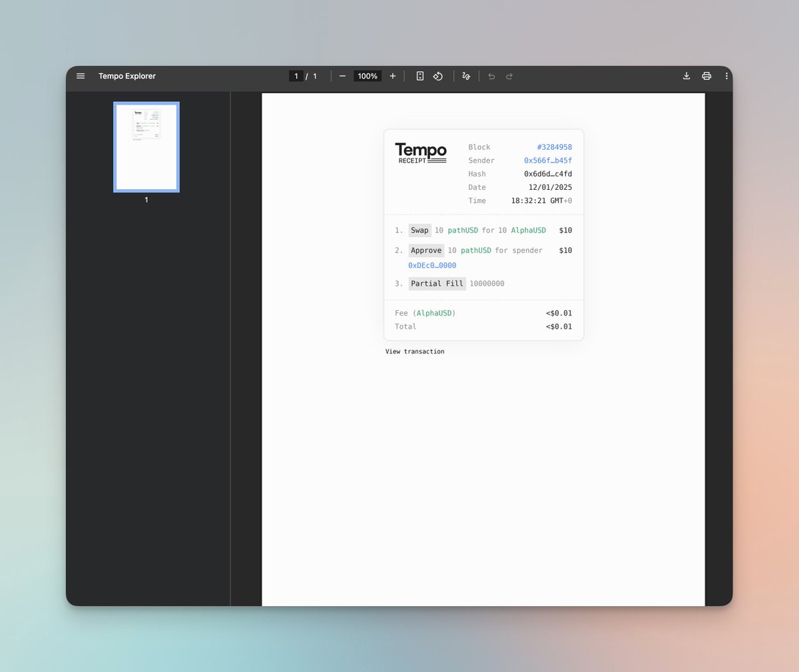Click the page label 1 under thumbnail
The image size is (799, 672).
146,200
